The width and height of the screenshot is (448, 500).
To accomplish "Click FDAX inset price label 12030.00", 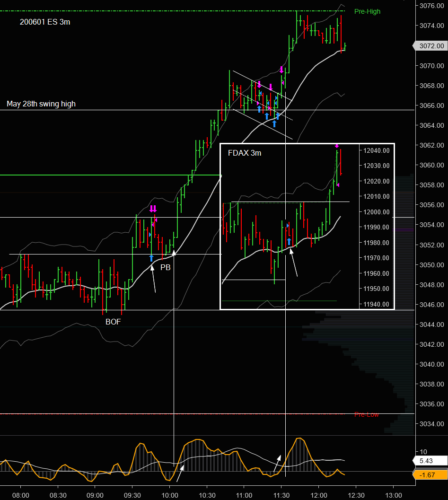I will click(x=376, y=166).
